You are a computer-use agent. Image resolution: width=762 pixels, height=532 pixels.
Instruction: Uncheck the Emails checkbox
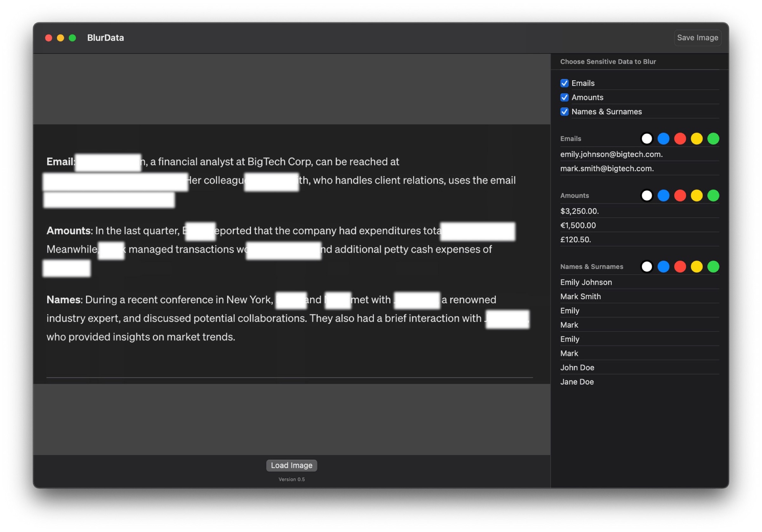[564, 83]
